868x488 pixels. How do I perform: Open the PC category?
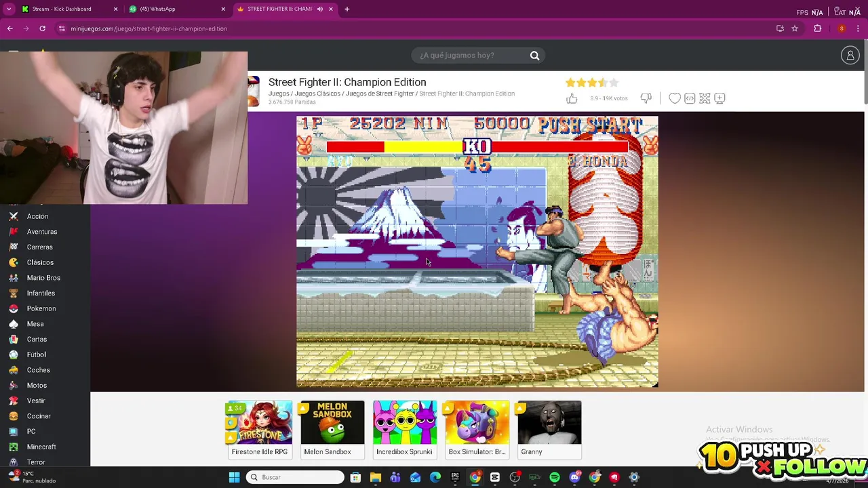[x=31, y=432]
